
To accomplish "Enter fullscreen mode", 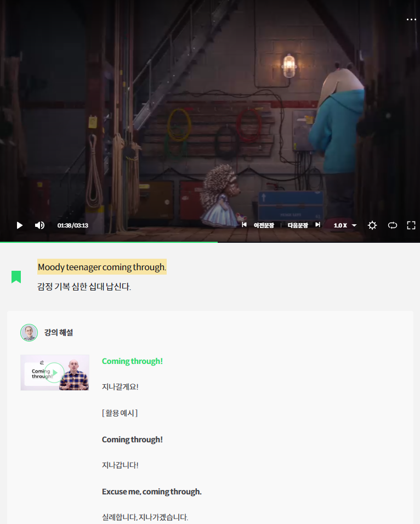I will [x=411, y=225].
